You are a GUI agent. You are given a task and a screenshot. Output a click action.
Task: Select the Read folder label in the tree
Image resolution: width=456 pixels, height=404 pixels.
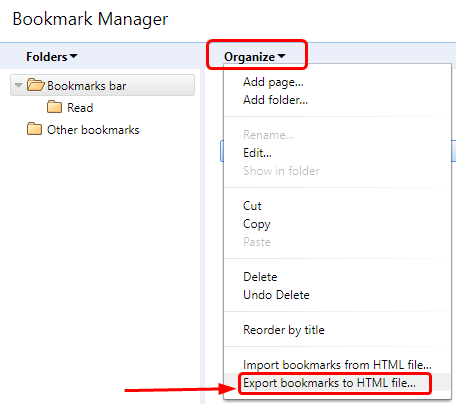point(80,108)
